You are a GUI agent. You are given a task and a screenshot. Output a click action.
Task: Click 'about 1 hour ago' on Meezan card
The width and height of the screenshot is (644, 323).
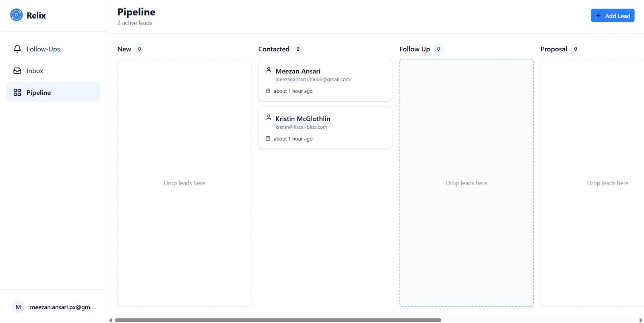coord(293,91)
